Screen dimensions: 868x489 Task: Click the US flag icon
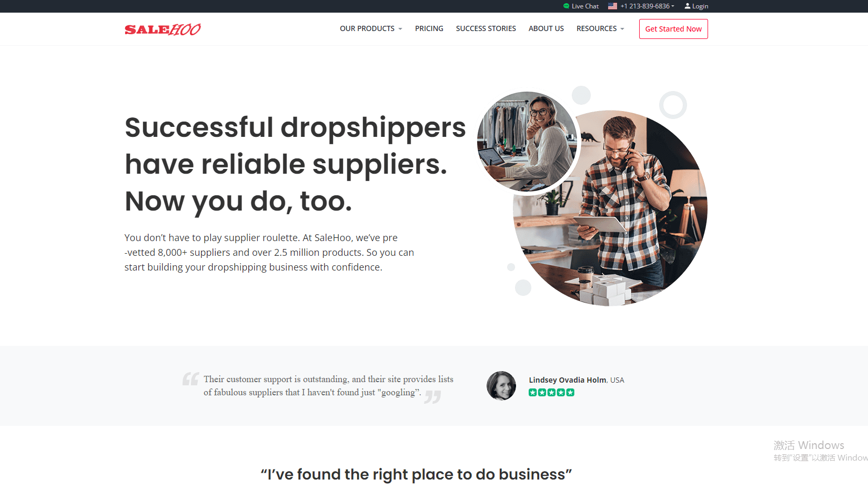click(x=612, y=6)
